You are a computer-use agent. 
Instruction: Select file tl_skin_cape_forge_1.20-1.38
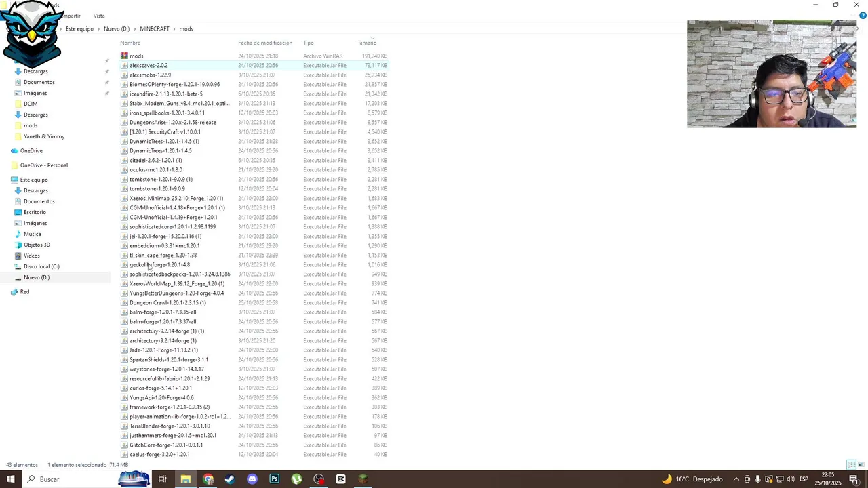(163, 255)
